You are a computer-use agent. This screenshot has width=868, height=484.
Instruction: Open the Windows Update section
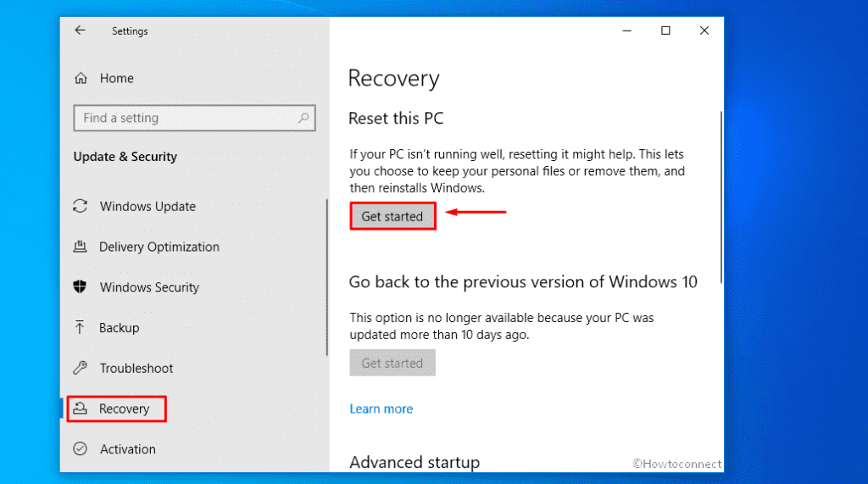(147, 206)
